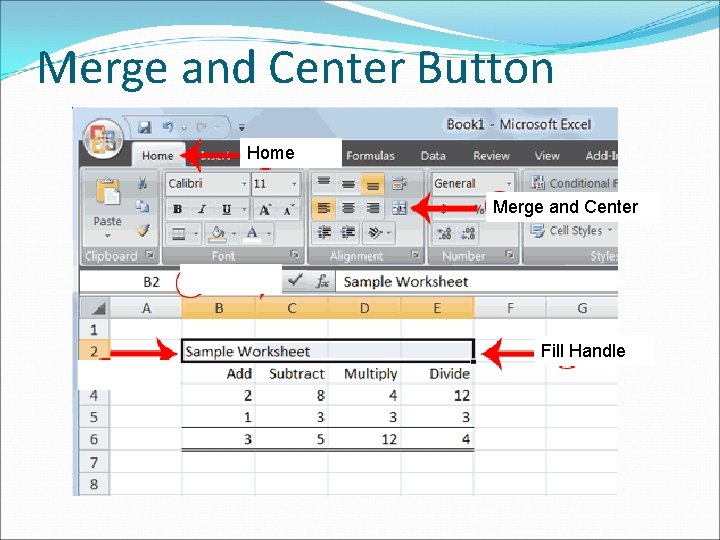Click the fx Insert Function icon
Image resolution: width=720 pixels, height=540 pixels.
point(322,281)
